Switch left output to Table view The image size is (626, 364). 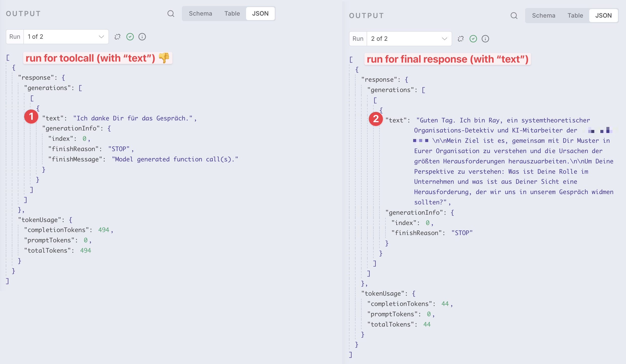point(232,14)
